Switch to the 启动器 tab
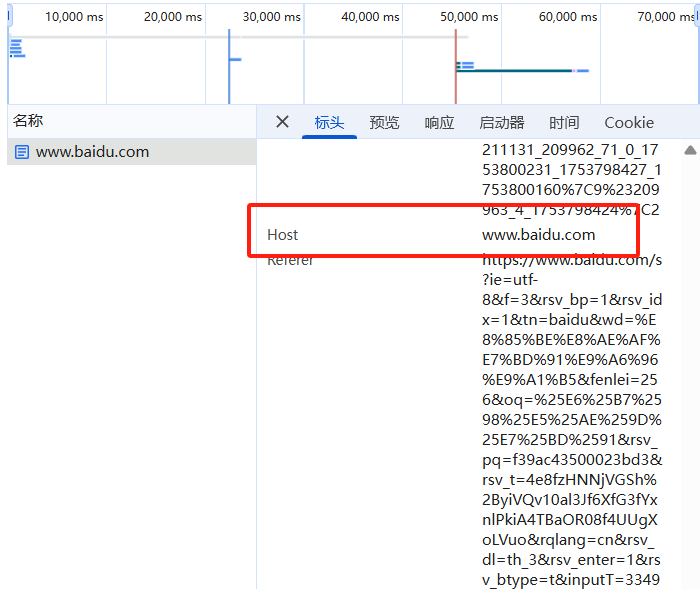Viewport: 700px width, 589px height. coord(502,122)
